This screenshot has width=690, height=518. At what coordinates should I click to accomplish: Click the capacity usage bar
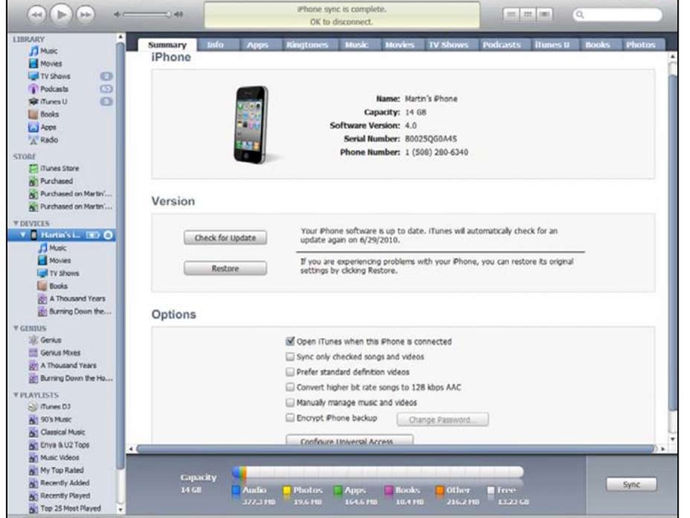point(378,472)
